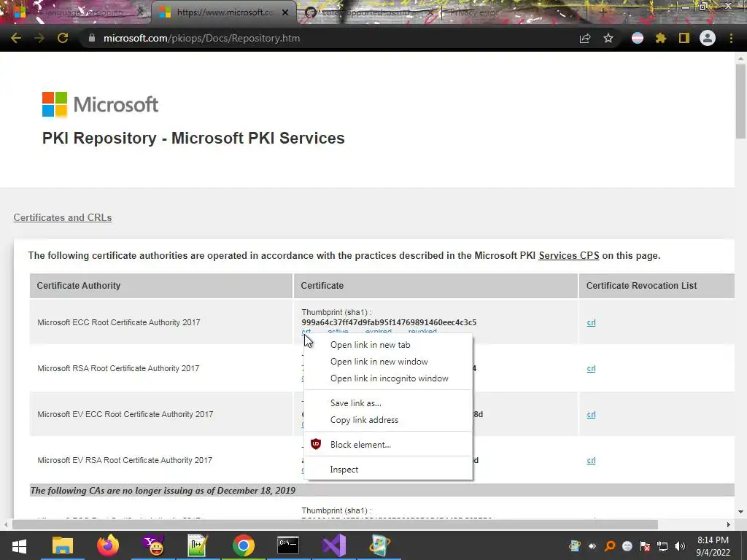
Task: Bookmark this page with the star icon
Action: (x=608, y=38)
